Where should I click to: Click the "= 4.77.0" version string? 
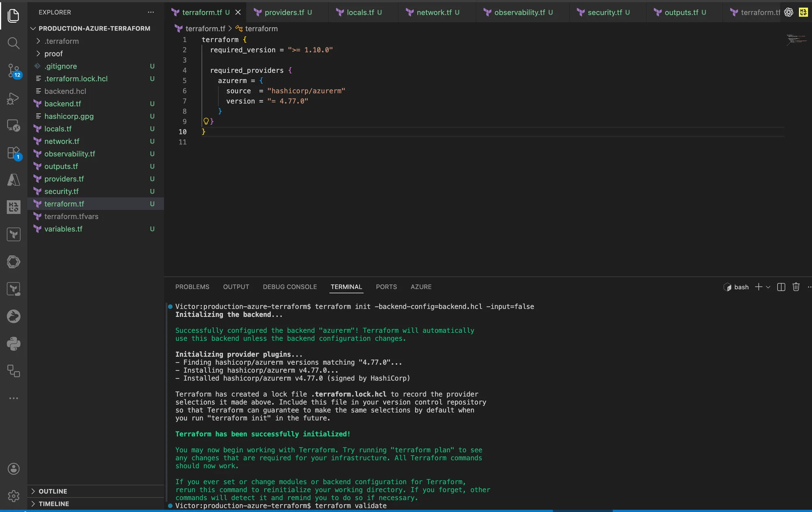click(x=287, y=101)
